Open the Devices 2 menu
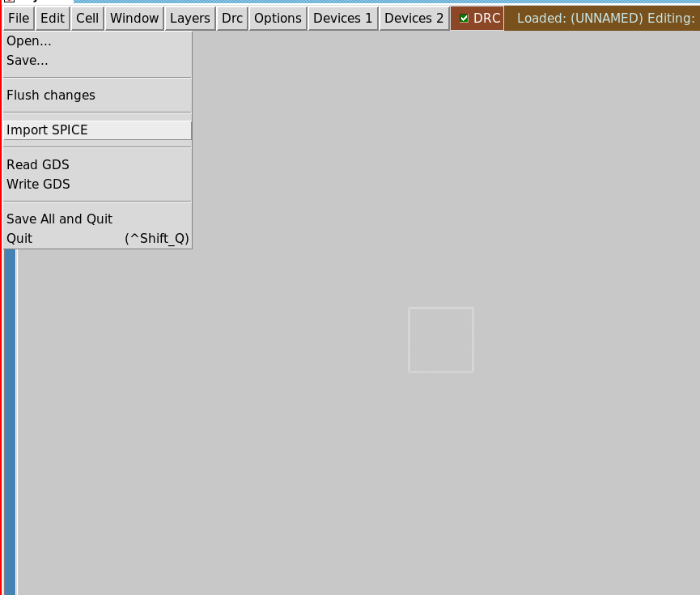 pos(414,19)
